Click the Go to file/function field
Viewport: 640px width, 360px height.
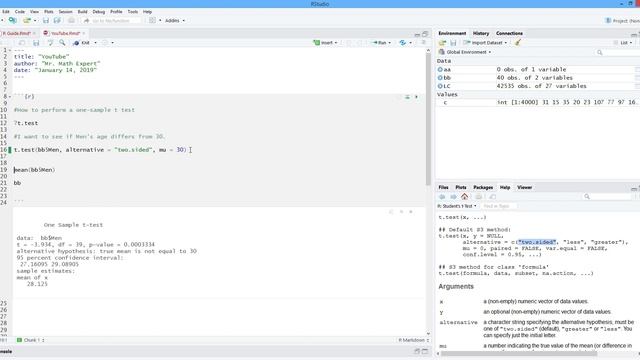[112, 20]
